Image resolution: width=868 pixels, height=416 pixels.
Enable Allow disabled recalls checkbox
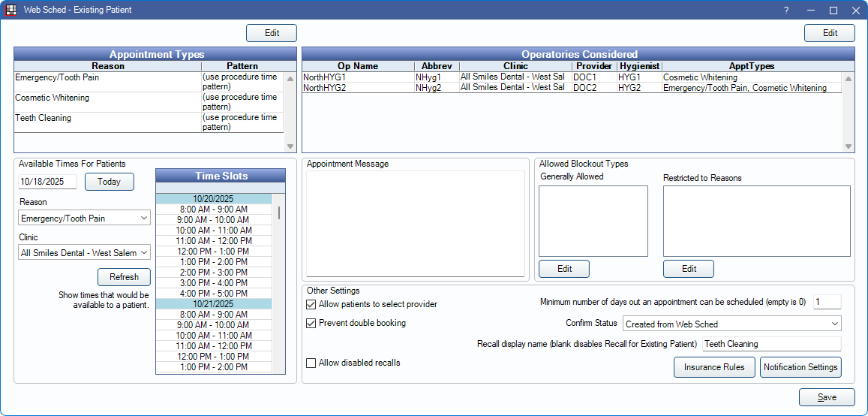click(x=311, y=363)
